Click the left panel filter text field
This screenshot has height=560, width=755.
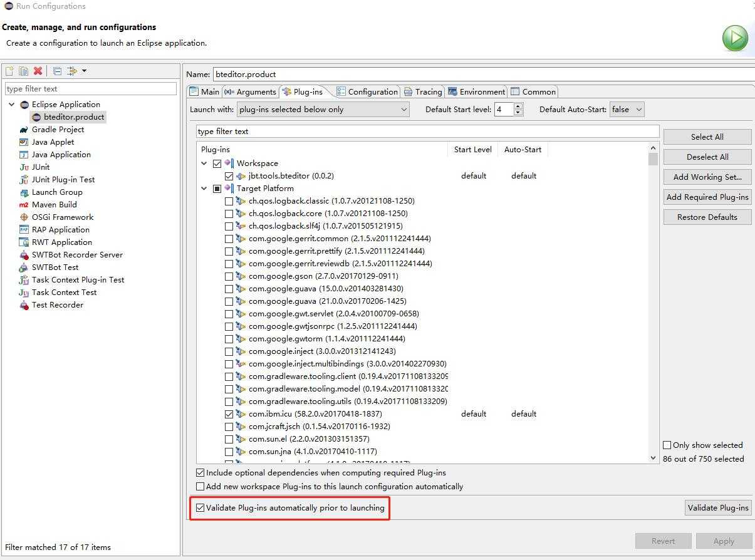pos(91,89)
